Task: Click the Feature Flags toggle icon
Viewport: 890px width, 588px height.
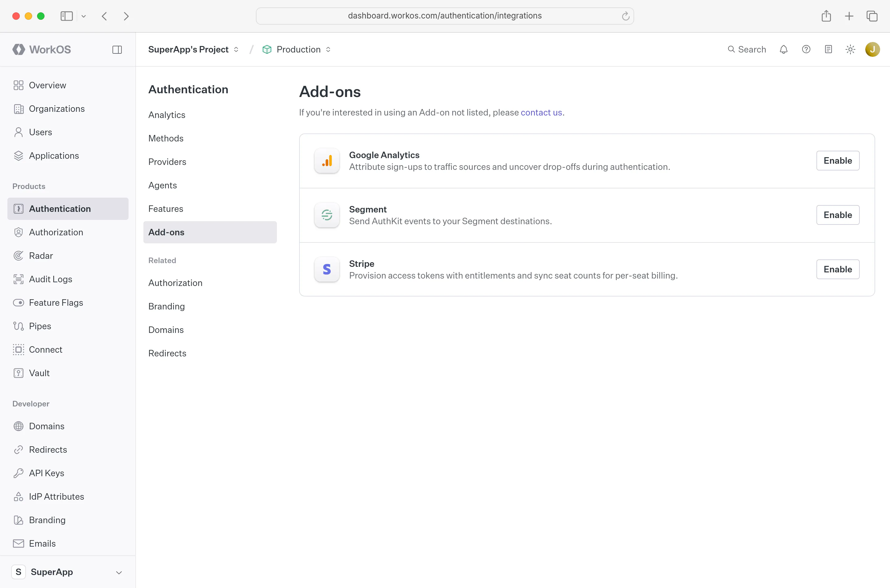Action: coord(18,303)
